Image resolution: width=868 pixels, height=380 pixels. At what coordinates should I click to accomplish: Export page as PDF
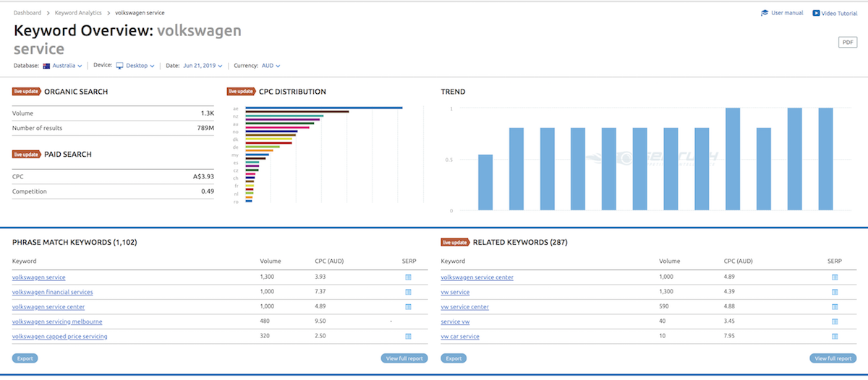coord(847,43)
